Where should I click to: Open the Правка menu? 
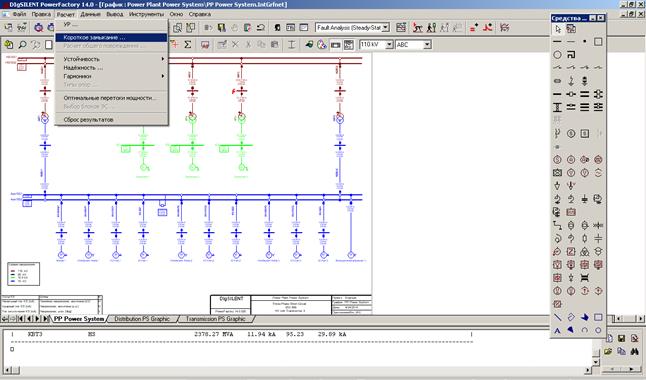[x=41, y=14]
